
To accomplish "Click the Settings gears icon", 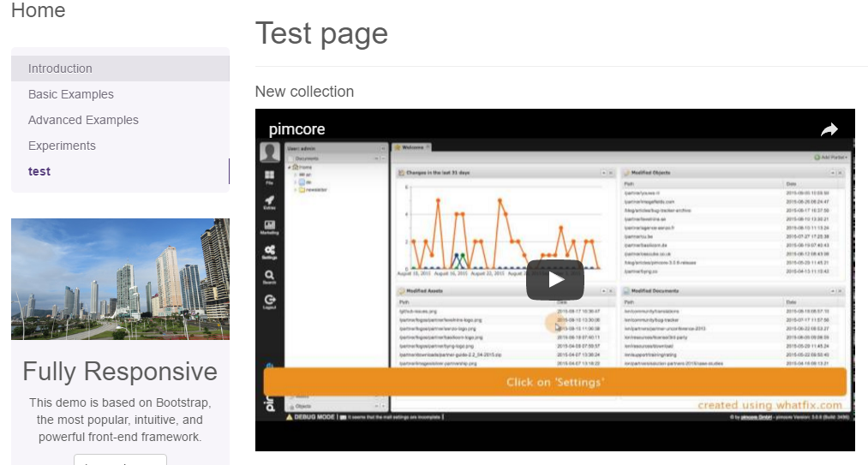I will click(270, 251).
